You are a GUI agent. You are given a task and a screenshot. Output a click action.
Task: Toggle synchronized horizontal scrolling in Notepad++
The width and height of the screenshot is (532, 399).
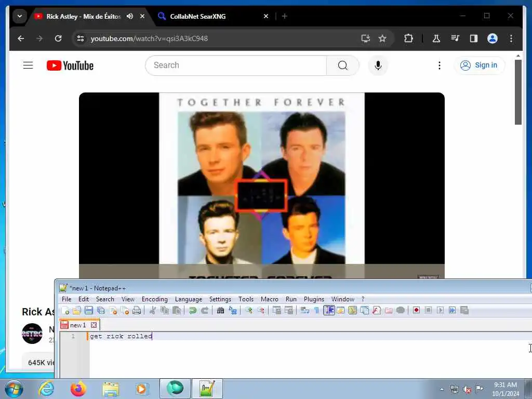288,311
